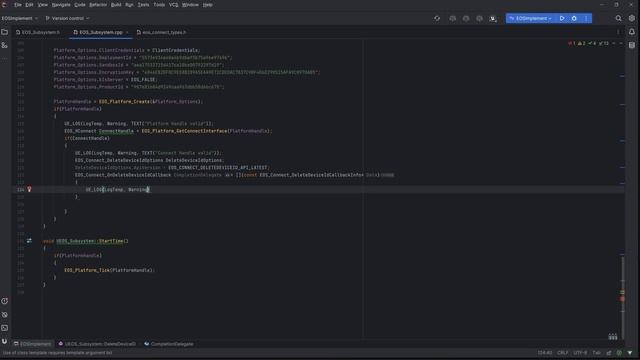Screen dimensions: 640x360
Task: Click the JetBrains Rider logo icon
Action: [x=4, y=4]
